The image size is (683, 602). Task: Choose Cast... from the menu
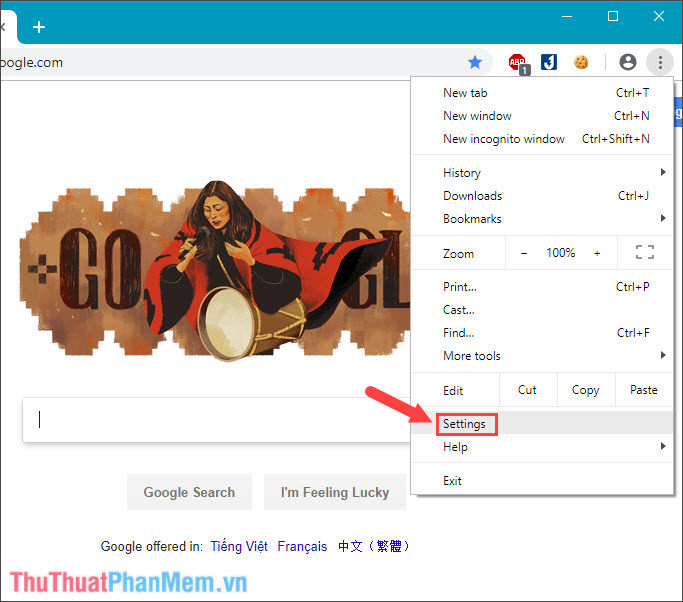542,310
